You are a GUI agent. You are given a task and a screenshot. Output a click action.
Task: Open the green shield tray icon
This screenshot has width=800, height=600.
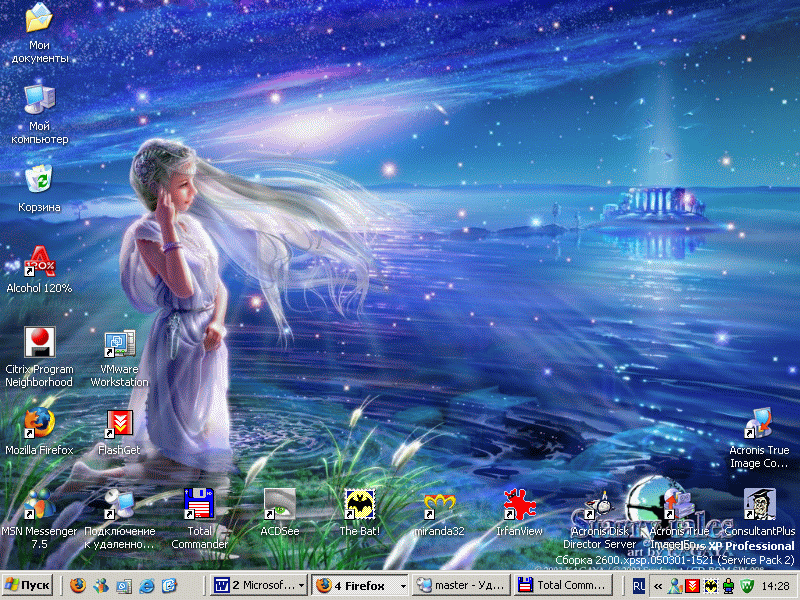(747, 585)
